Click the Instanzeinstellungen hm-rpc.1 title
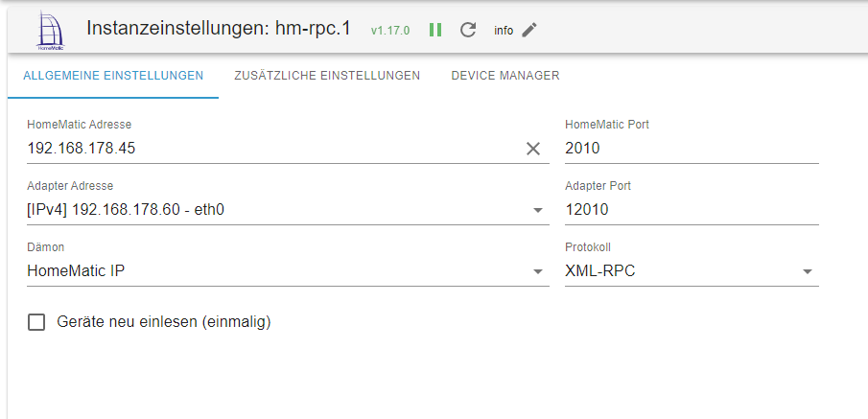The height and width of the screenshot is (419, 868). pos(222,29)
